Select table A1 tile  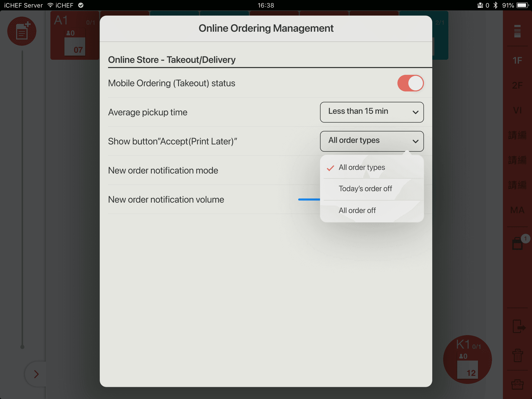75,35
